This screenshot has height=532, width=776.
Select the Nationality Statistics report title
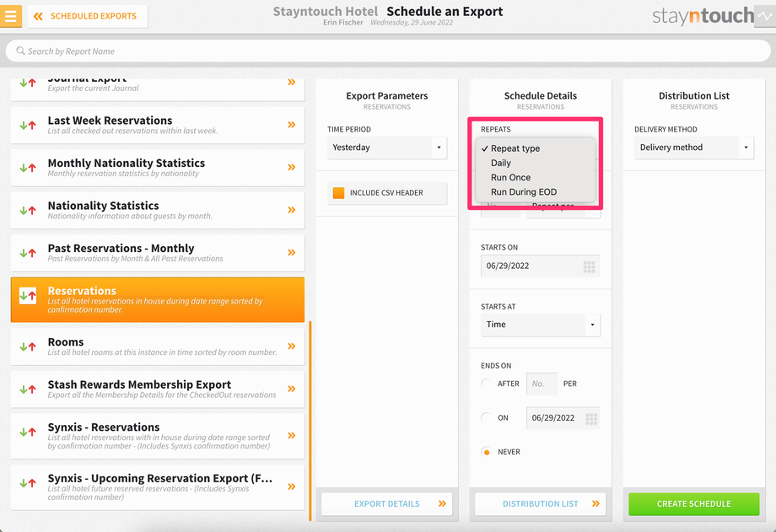104,206
